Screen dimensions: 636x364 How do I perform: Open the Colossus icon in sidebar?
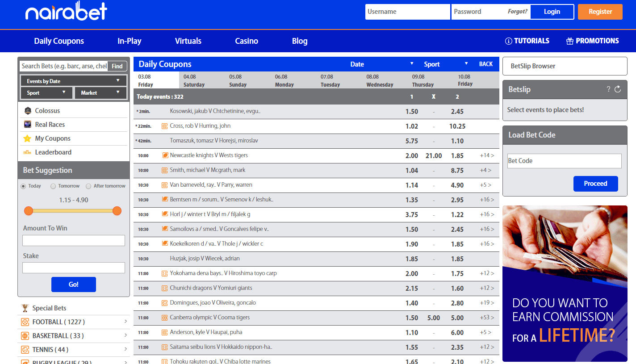pyautogui.click(x=28, y=111)
